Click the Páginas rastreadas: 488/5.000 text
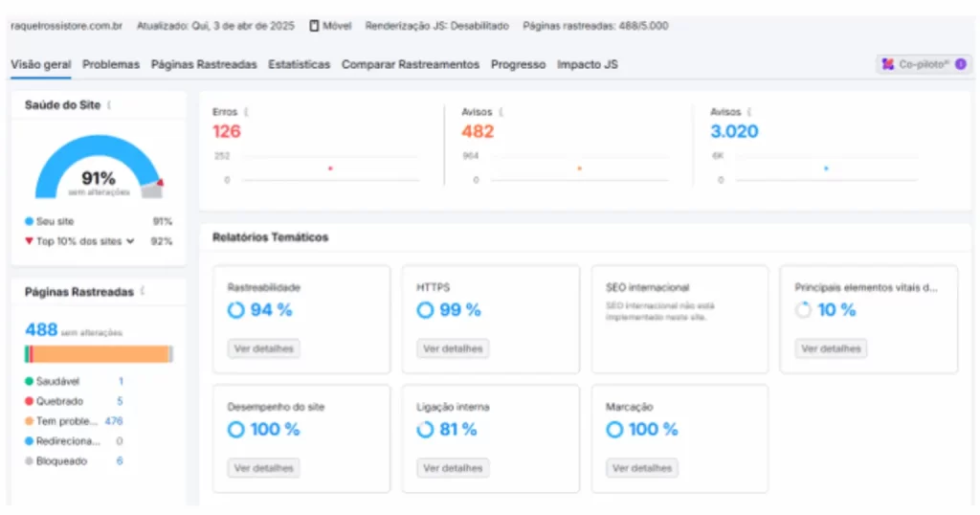This screenshot has height=515, width=980. (x=595, y=26)
